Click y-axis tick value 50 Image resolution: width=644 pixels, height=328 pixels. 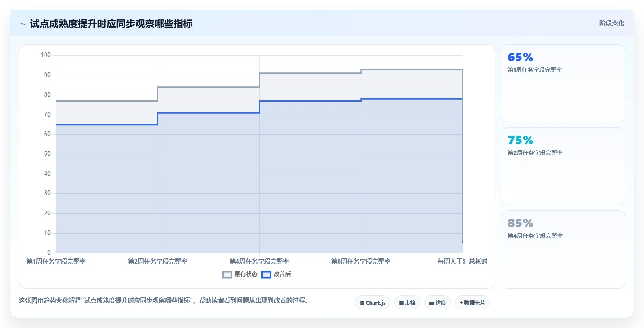click(x=47, y=154)
